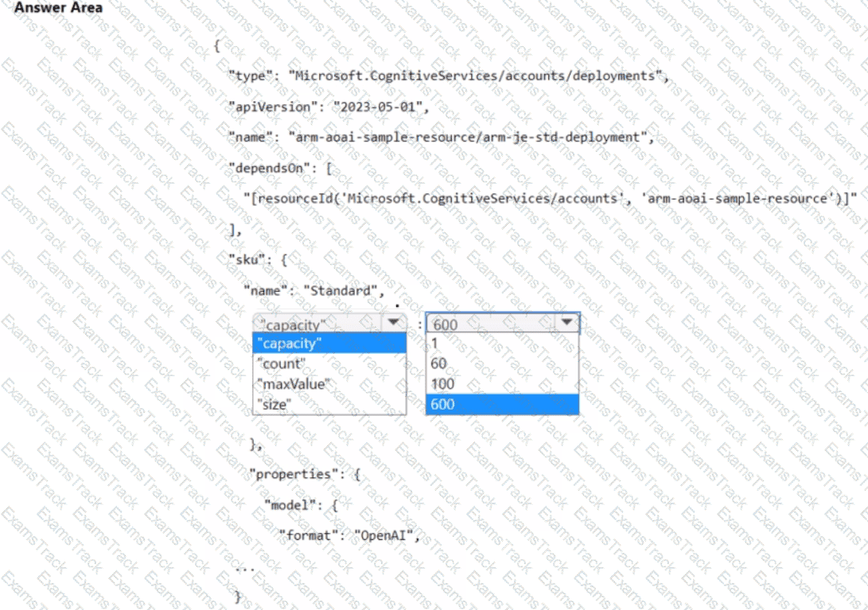This screenshot has width=868, height=610.
Task: Click the Answer Area heading
Action: pyautogui.click(x=58, y=8)
